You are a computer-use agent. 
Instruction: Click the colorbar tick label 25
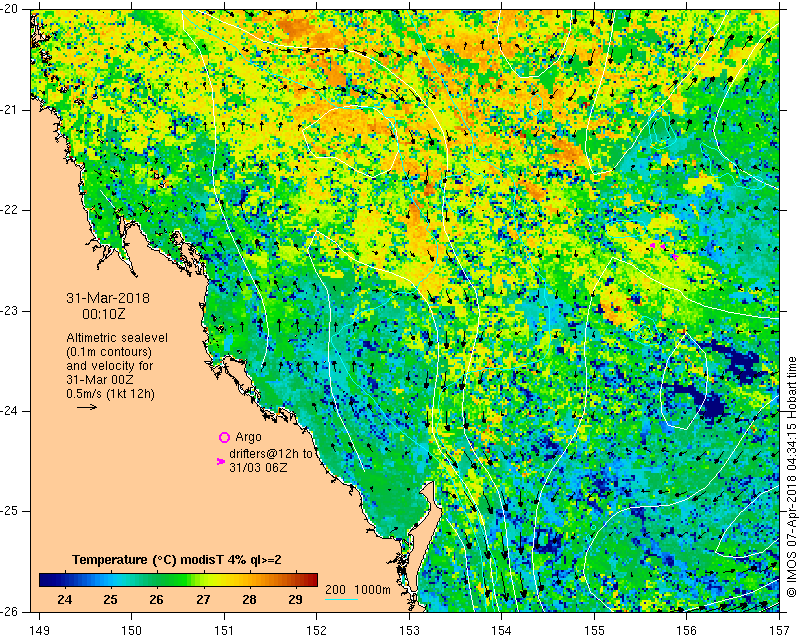[x=111, y=599]
